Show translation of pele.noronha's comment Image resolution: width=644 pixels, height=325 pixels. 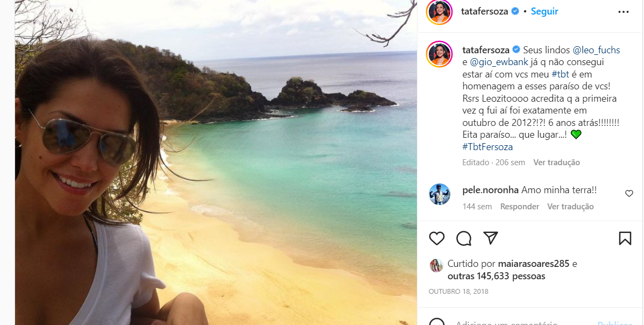(x=570, y=206)
